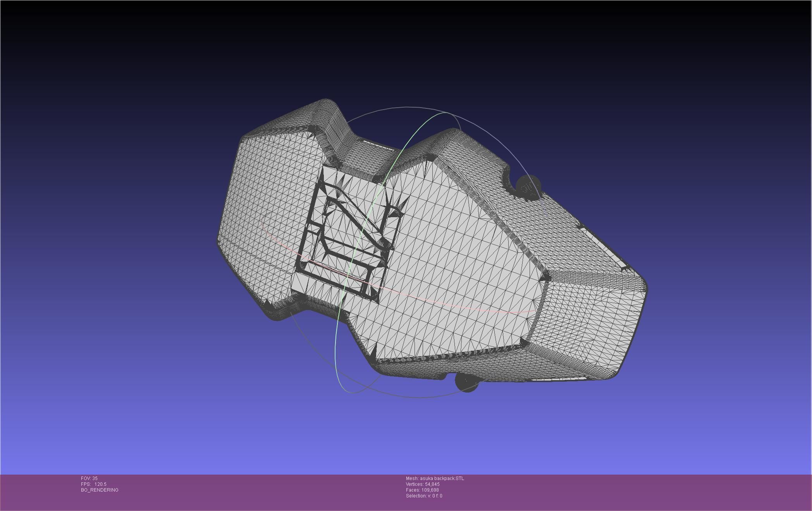Viewport: 812px width, 511px height.
Task: Click the 'Selection: v: 0 f: 0' text
Action: click(x=424, y=496)
